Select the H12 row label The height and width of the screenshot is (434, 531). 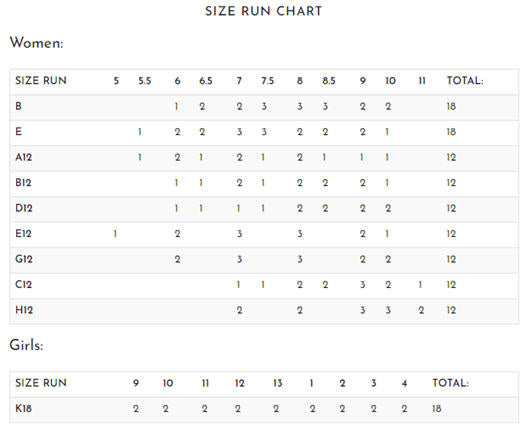(x=24, y=310)
